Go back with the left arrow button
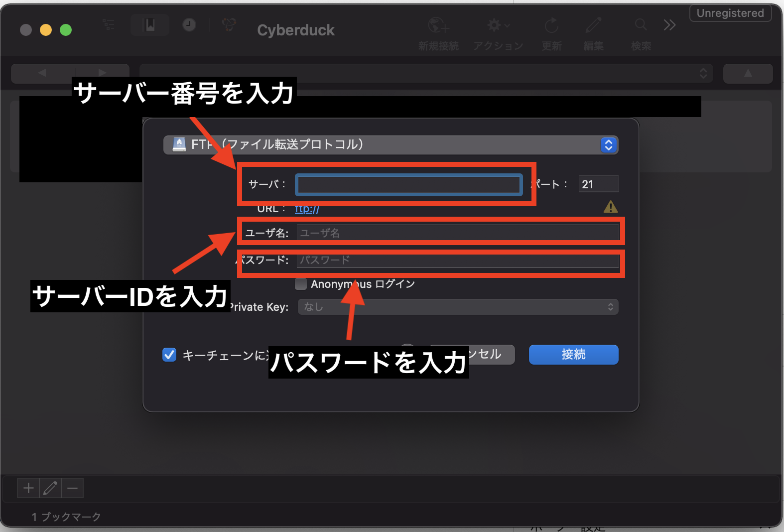Viewport: 784px width, 532px height. pos(42,73)
